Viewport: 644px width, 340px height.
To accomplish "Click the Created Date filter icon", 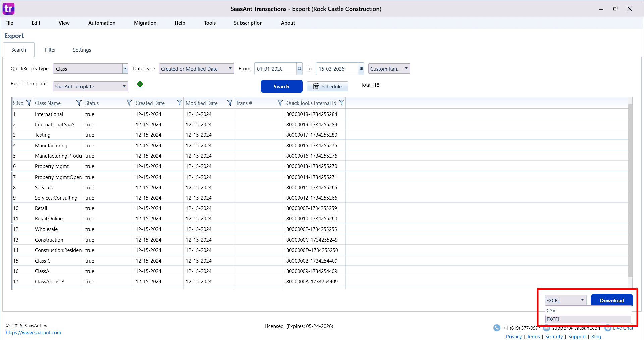I will 179,103.
